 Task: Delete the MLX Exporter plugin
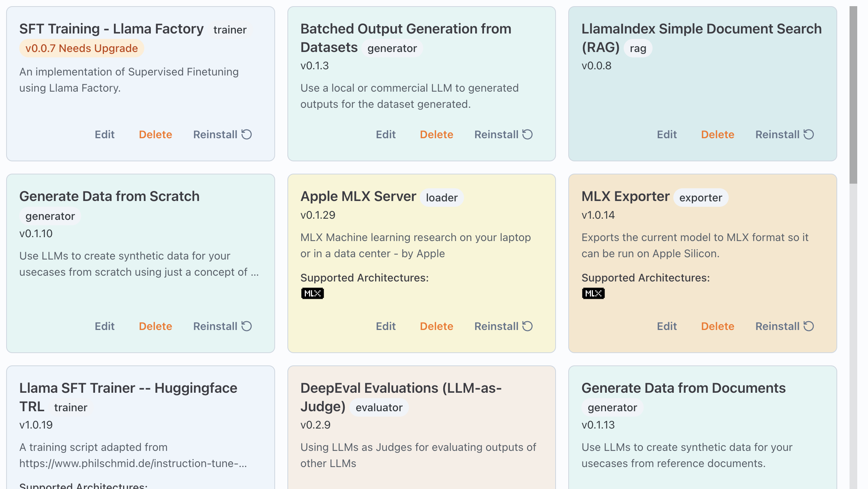click(x=718, y=326)
